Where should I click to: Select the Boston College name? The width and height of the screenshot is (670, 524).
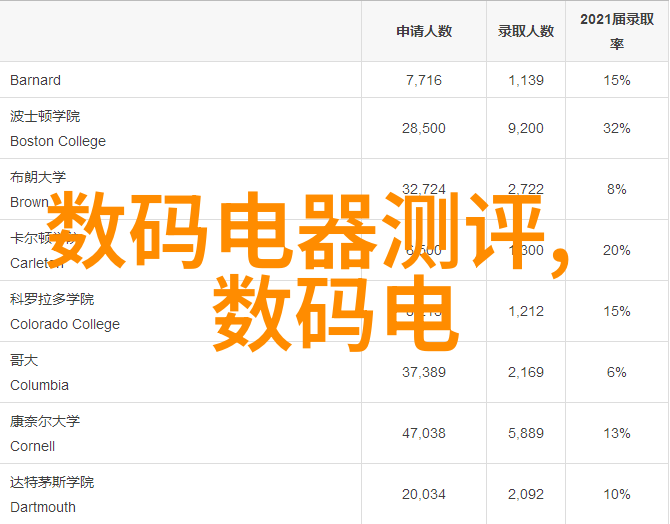pos(58,141)
